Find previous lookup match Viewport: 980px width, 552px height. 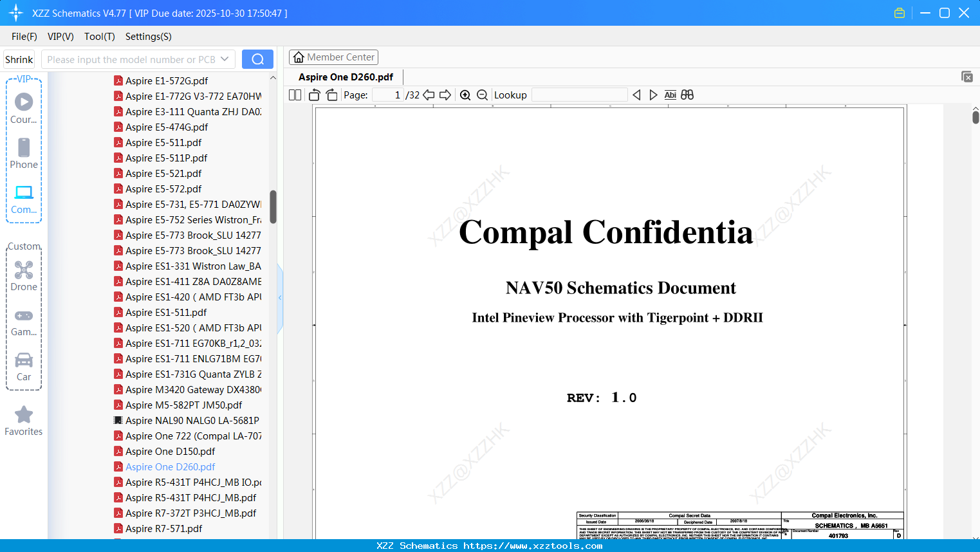[636, 95]
